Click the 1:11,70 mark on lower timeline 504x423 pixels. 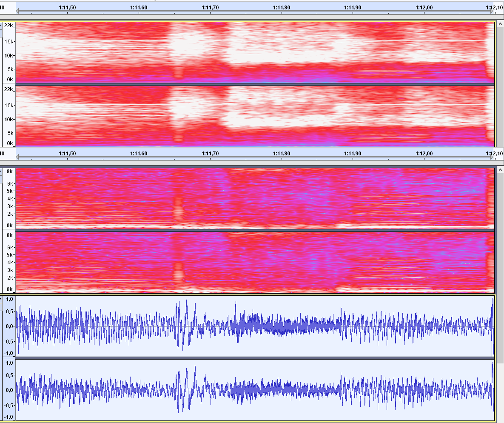click(x=210, y=153)
